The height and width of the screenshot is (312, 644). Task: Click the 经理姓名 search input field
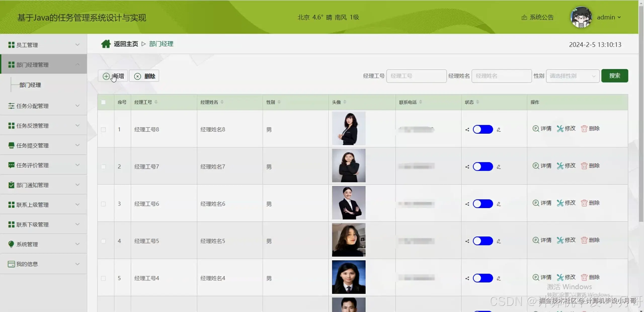501,76
